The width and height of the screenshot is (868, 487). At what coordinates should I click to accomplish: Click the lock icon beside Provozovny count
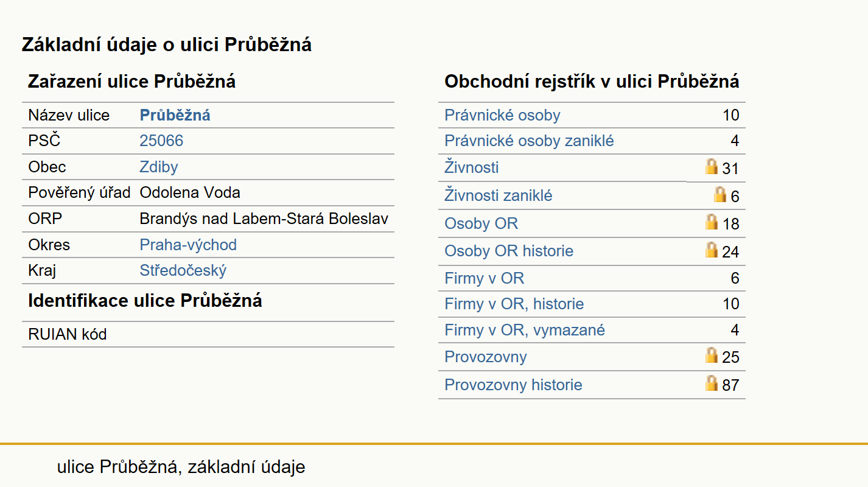[x=711, y=355]
